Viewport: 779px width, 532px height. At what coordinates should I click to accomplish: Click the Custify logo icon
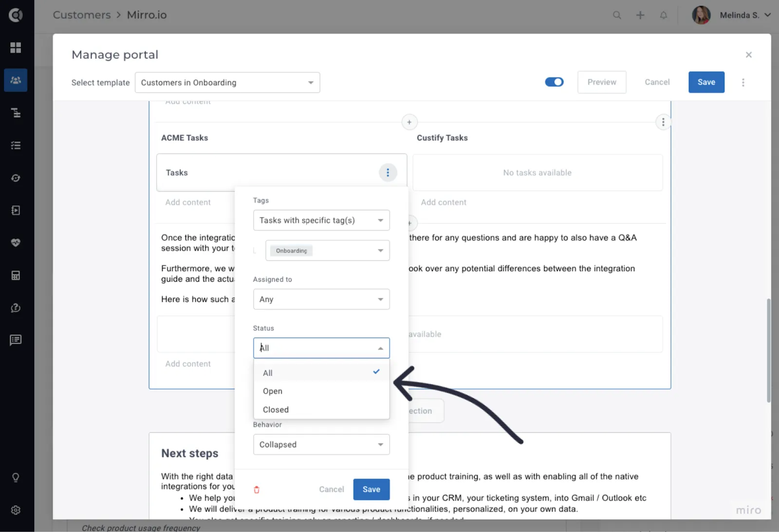click(16, 15)
